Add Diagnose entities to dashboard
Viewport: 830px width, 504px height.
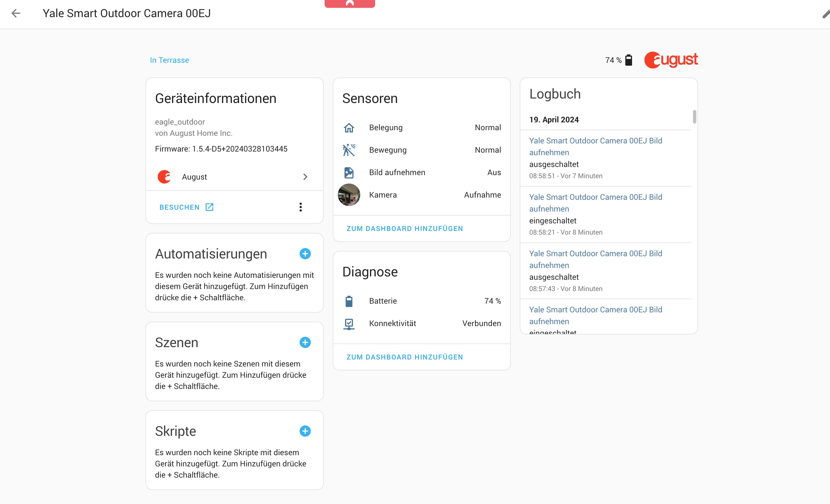click(x=405, y=357)
